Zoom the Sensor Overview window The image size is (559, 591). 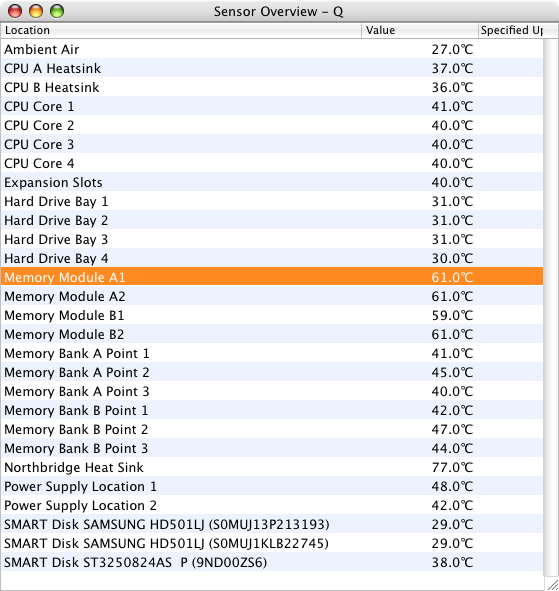coord(57,11)
